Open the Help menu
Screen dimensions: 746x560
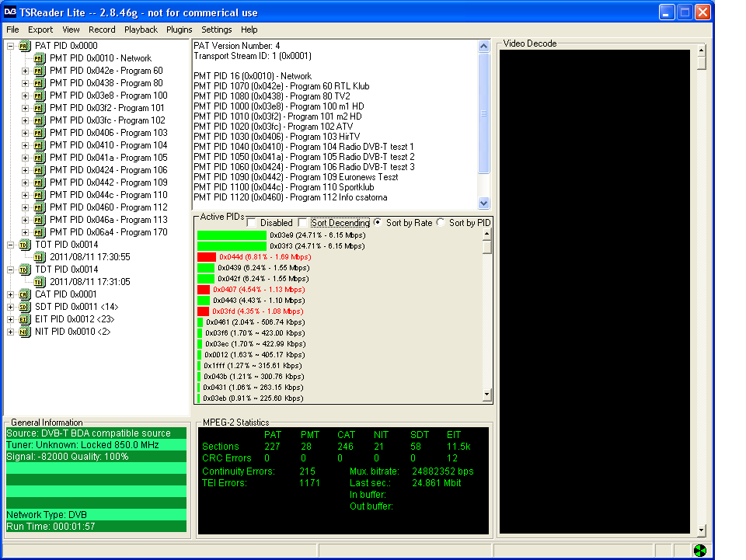[x=249, y=30]
